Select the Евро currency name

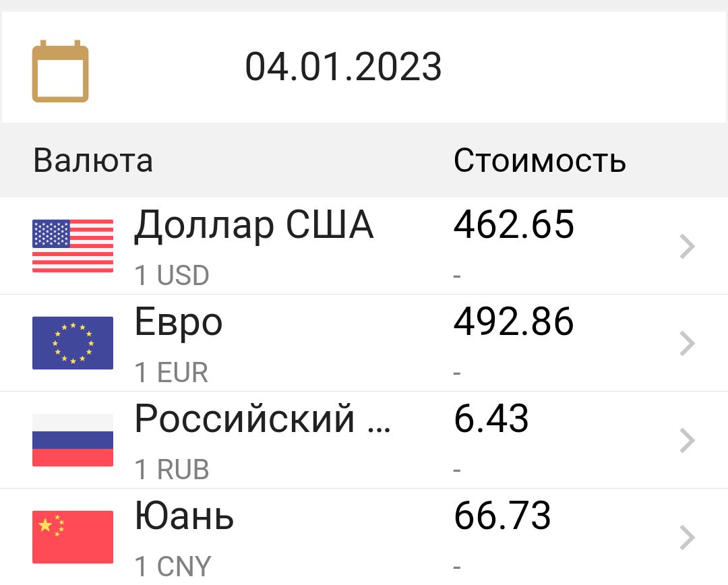pos(179,323)
